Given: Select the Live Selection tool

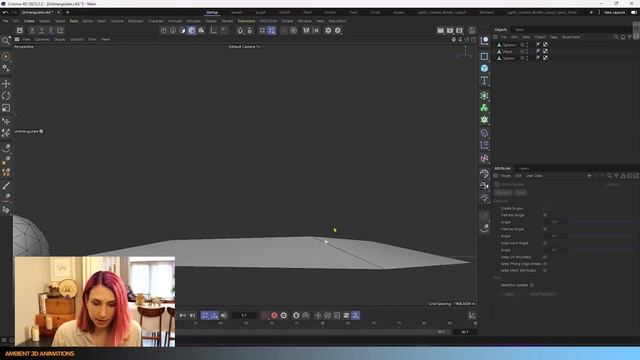Looking at the screenshot, I should click(x=6, y=56).
